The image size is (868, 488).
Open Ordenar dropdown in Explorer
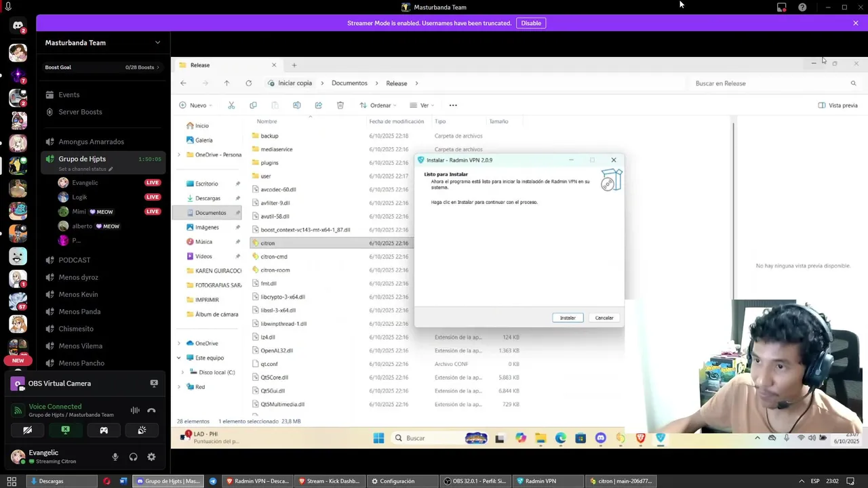378,105
